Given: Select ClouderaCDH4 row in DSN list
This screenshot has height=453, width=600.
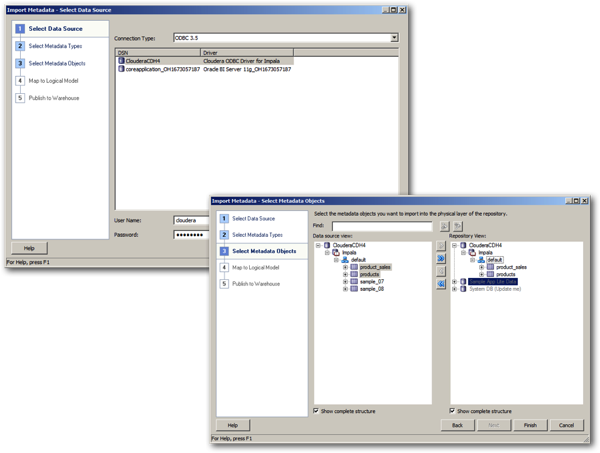Looking at the screenshot, I should coord(205,61).
